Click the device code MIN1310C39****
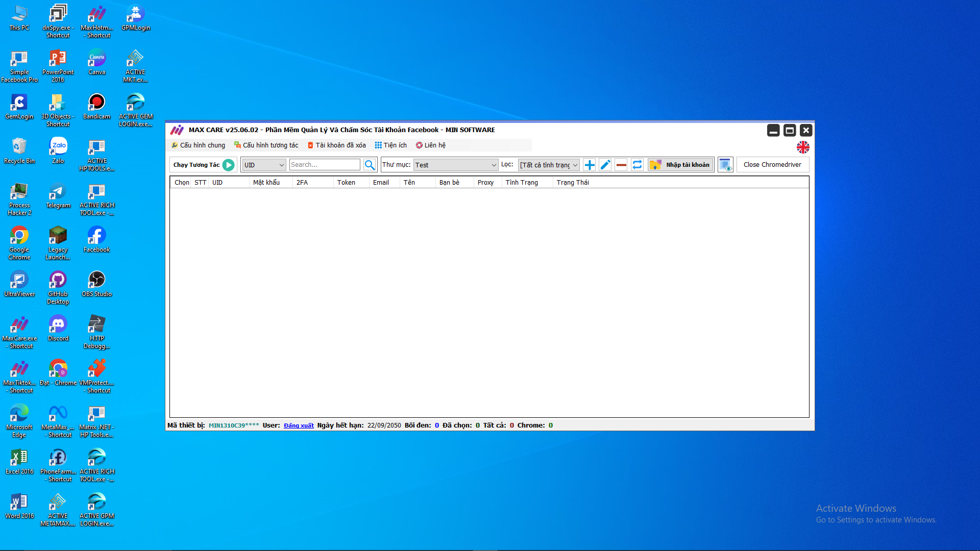The width and height of the screenshot is (980, 551). 234,425
